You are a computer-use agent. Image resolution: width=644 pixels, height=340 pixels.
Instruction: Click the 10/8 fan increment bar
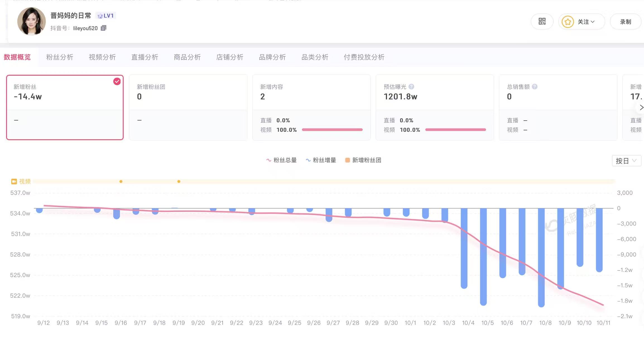tap(541, 258)
